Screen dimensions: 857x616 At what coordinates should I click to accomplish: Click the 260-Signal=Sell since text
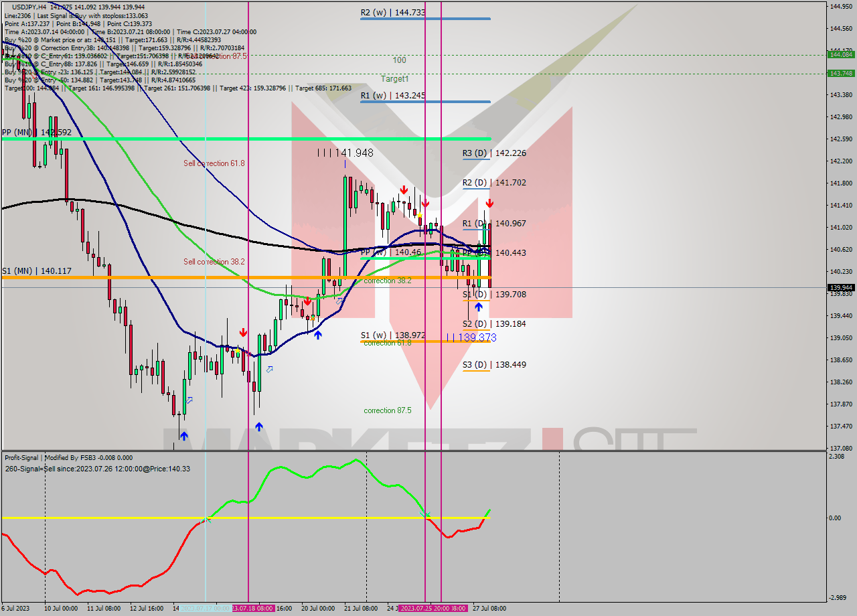97,469
